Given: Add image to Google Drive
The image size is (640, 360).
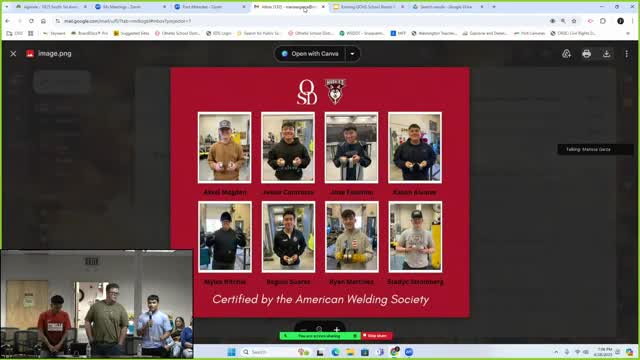Looking at the screenshot, I should click(567, 53).
